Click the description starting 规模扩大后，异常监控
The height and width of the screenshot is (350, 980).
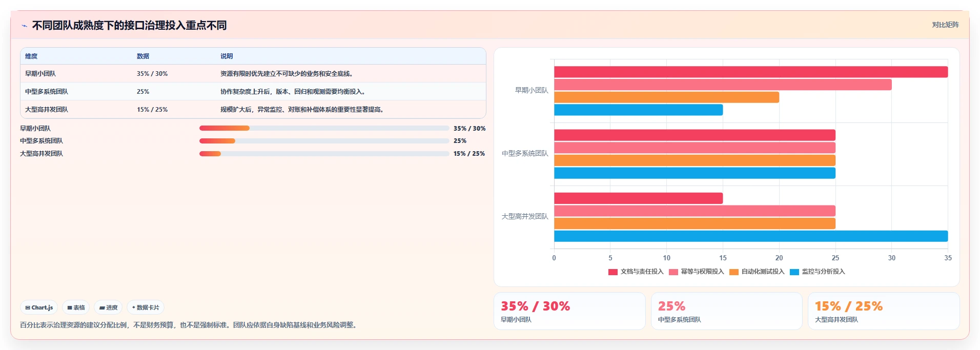[302, 110]
